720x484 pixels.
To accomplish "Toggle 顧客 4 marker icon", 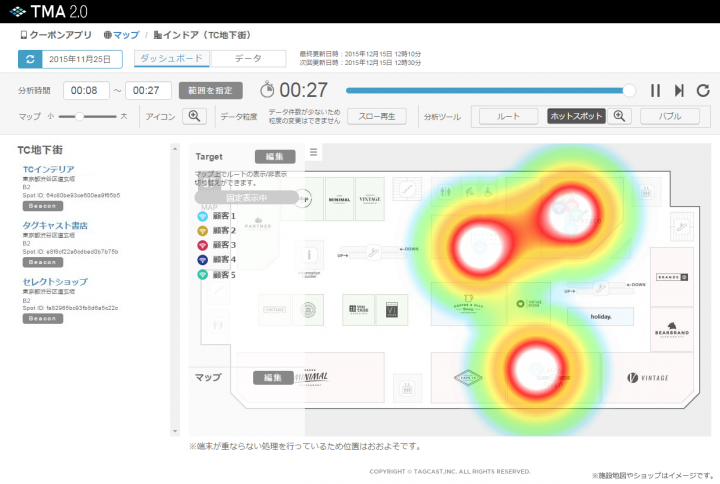I will pyautogui.click(x=202, y=260).
